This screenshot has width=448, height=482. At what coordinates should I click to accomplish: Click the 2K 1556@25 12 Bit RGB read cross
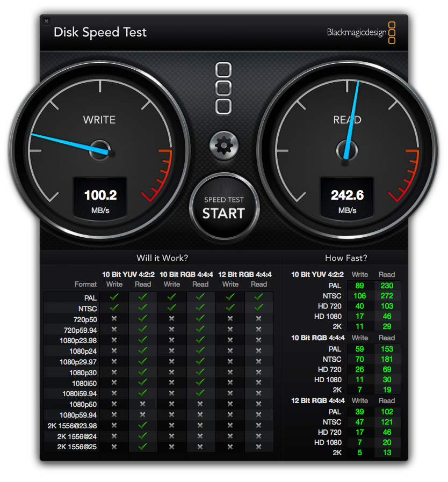(259, 447)
